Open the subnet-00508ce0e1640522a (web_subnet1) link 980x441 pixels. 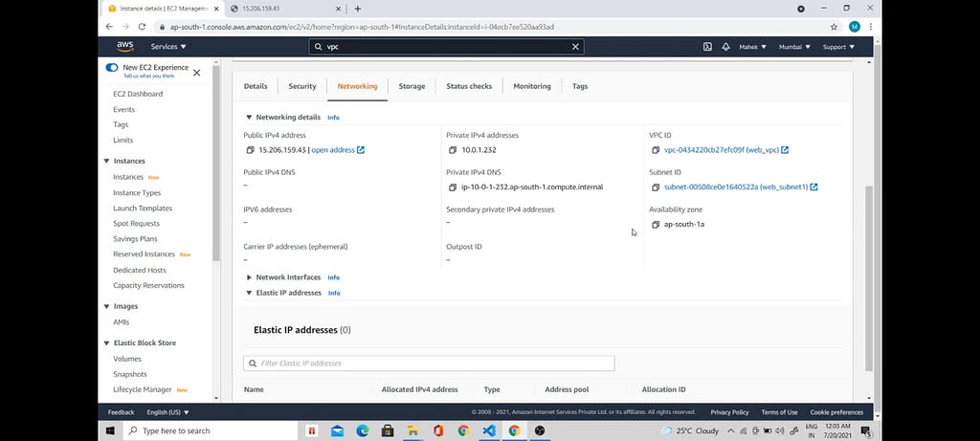point(736,187)
